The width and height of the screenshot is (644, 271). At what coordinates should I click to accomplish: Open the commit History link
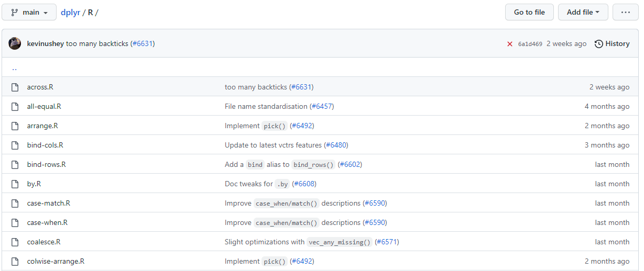(612, 44)
